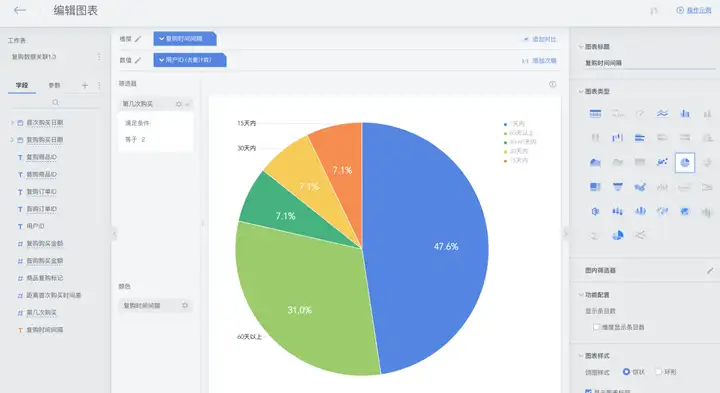Image resolution: width=720 pixels, height=393 pixels.
Task: Click the pencil icon next to 图内筛选器
Action: point(710,271)
